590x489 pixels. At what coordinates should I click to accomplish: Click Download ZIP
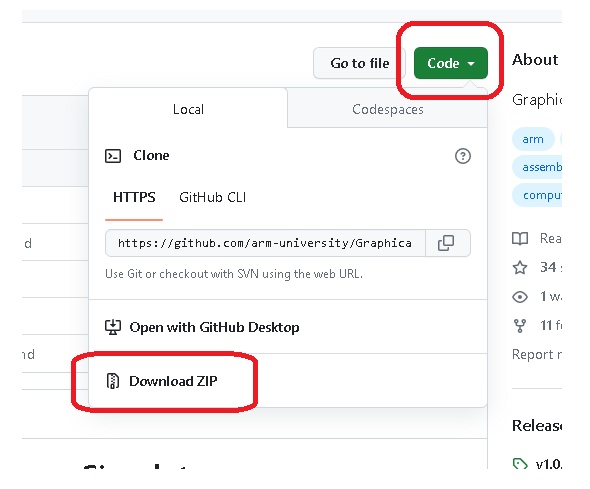coord(173,381)
